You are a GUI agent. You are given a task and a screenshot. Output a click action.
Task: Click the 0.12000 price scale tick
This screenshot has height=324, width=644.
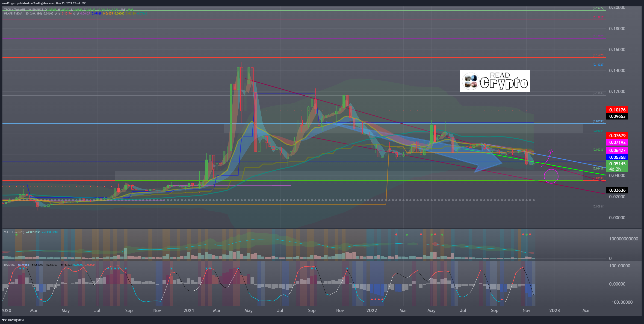coord(617,92)
